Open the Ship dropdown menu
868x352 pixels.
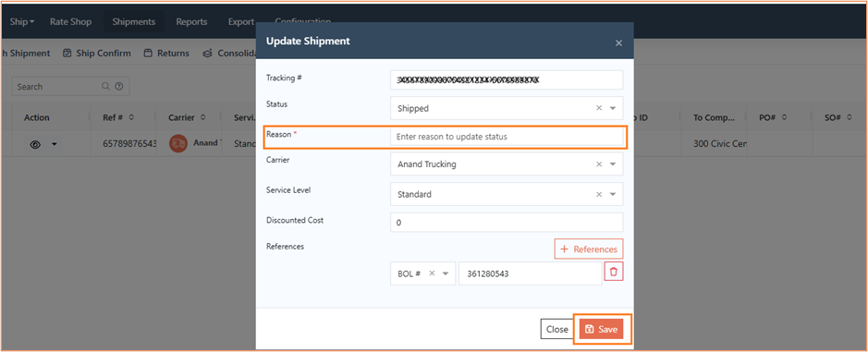pyautogui.click(x=21, y=22)
